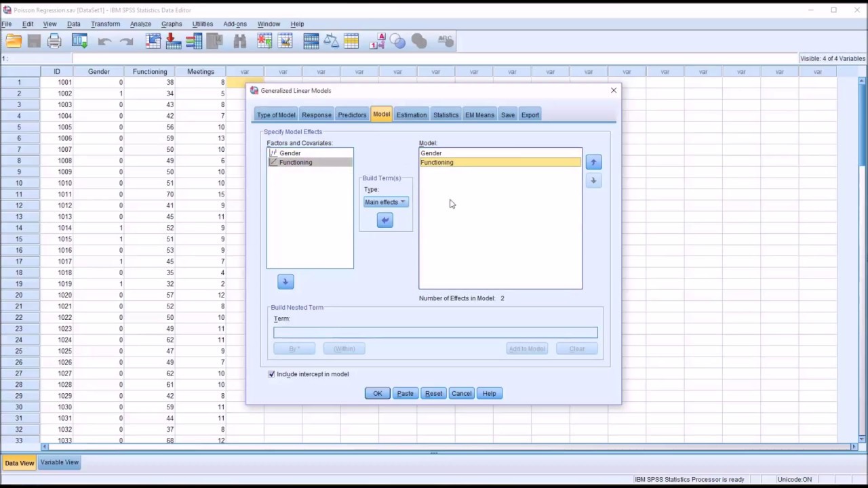868x488 pixels.
Task: Click the Insert cases icon
Action: [x=264, y=41]
